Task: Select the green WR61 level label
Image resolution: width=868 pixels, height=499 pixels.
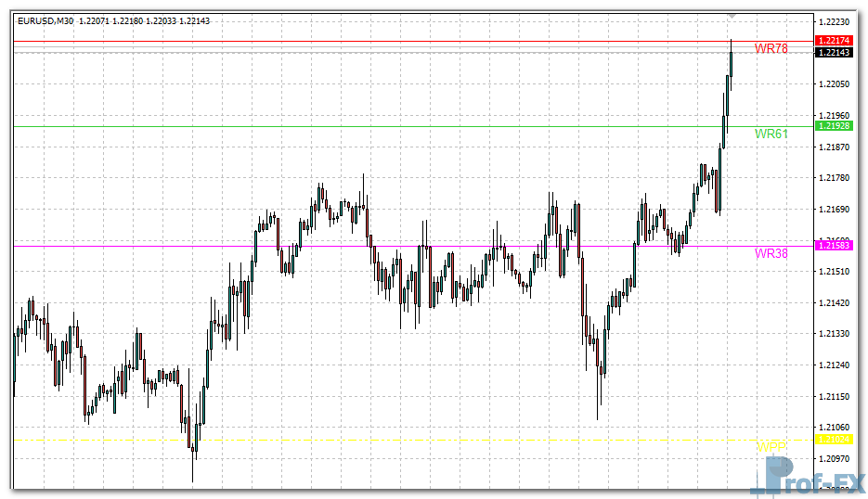Action: click(x=771, y=134)
